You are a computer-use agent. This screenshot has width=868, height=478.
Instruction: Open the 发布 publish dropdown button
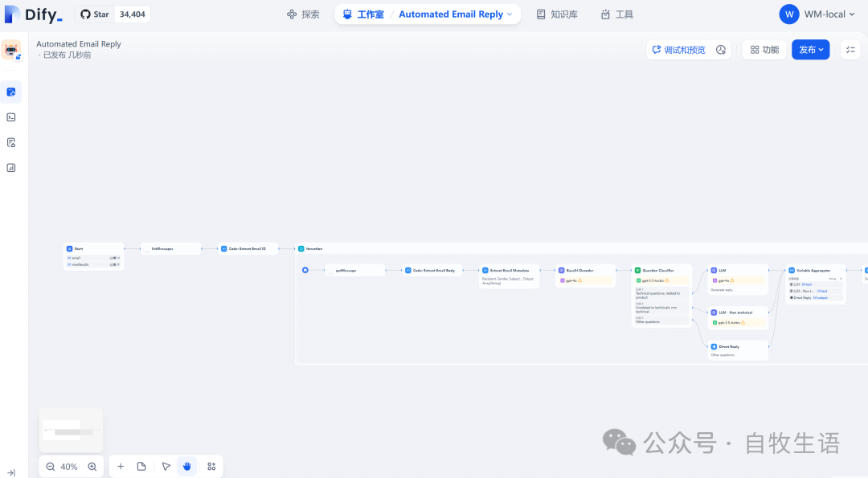810,50
